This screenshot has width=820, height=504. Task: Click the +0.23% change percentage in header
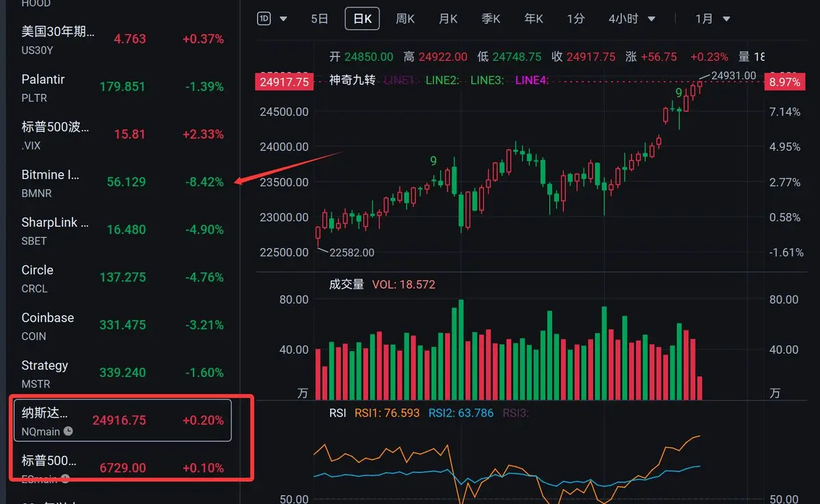(709, 57)
